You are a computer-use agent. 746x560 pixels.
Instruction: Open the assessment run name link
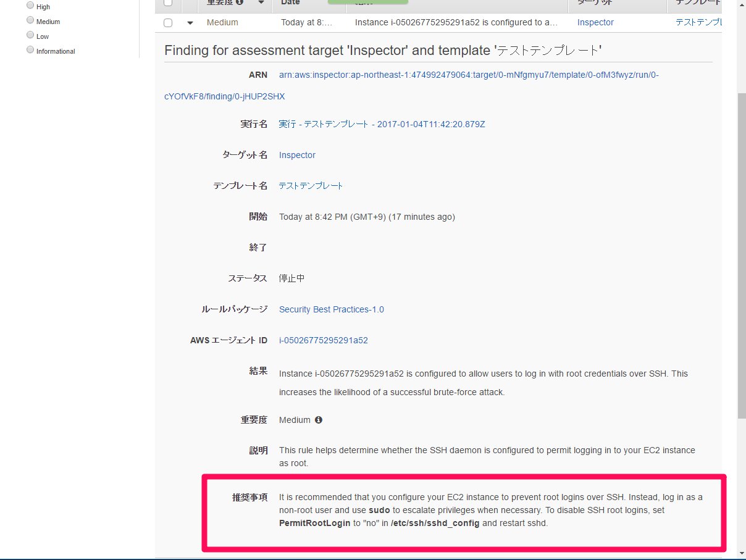pos(382,124)
